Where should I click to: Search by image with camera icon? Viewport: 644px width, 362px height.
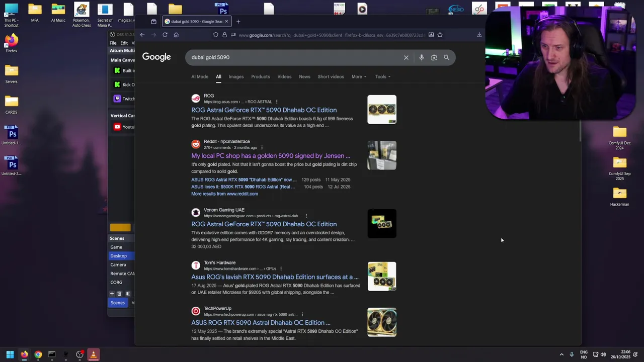(x=434, y=57)
